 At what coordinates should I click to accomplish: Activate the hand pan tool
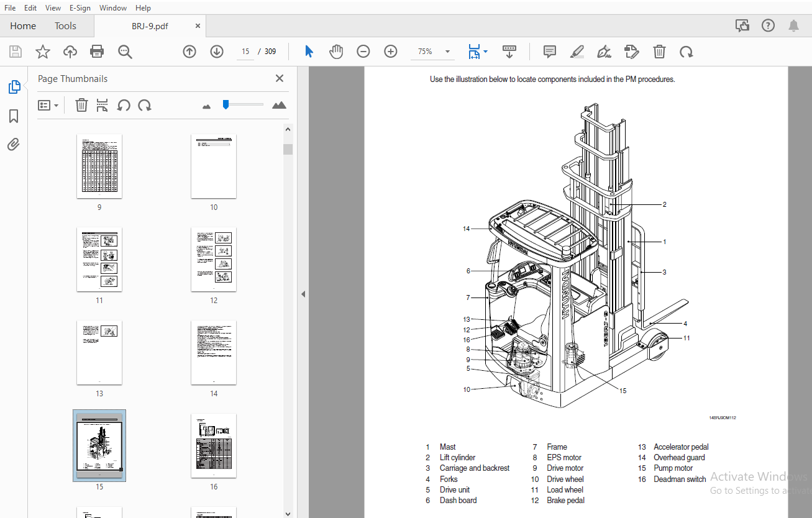tap(336, 52)
